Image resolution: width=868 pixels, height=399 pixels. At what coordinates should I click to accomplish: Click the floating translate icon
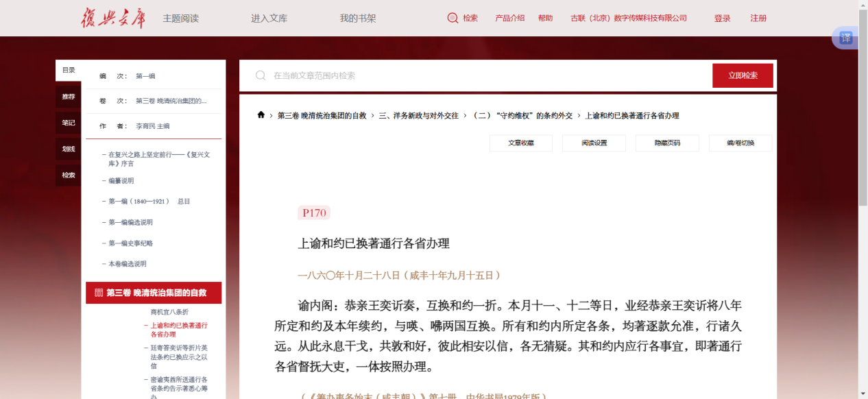click(x=846, y=38)
